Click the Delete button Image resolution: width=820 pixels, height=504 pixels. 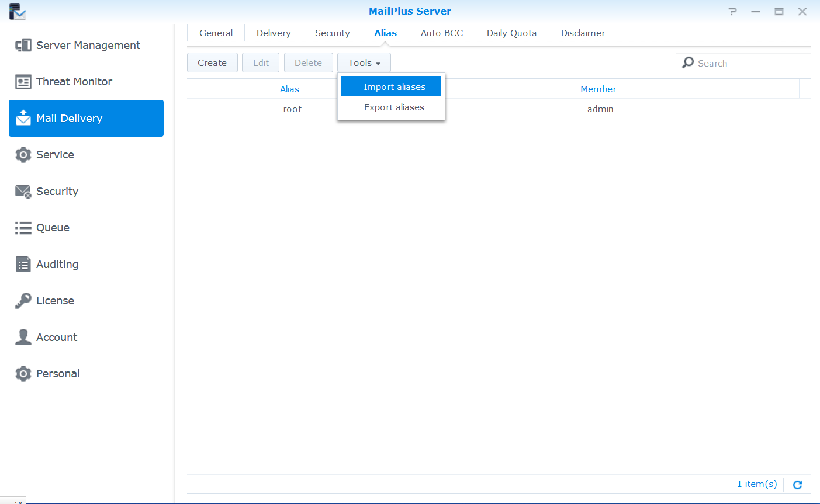click(x=308, y=62)
